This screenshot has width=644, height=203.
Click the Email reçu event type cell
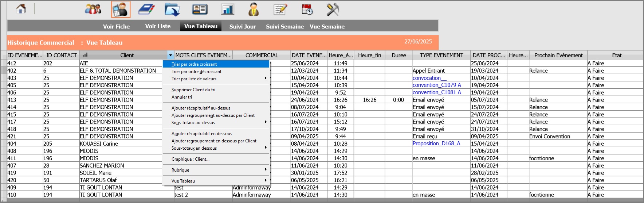tap(441, 136)
